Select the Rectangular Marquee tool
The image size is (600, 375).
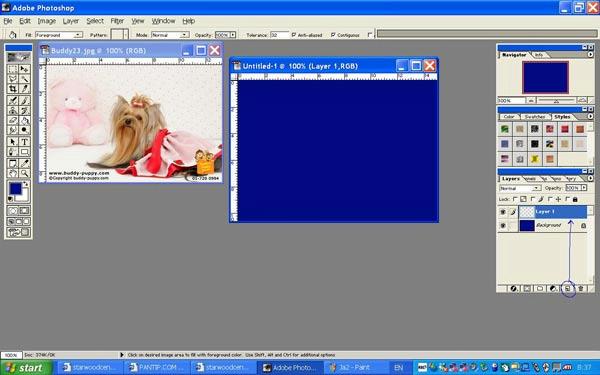pos(13,69)
